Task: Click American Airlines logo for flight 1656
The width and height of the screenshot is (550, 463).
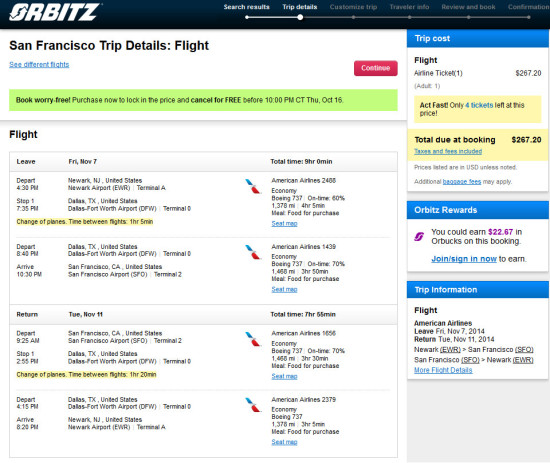Action: click(x=253, y=339)
